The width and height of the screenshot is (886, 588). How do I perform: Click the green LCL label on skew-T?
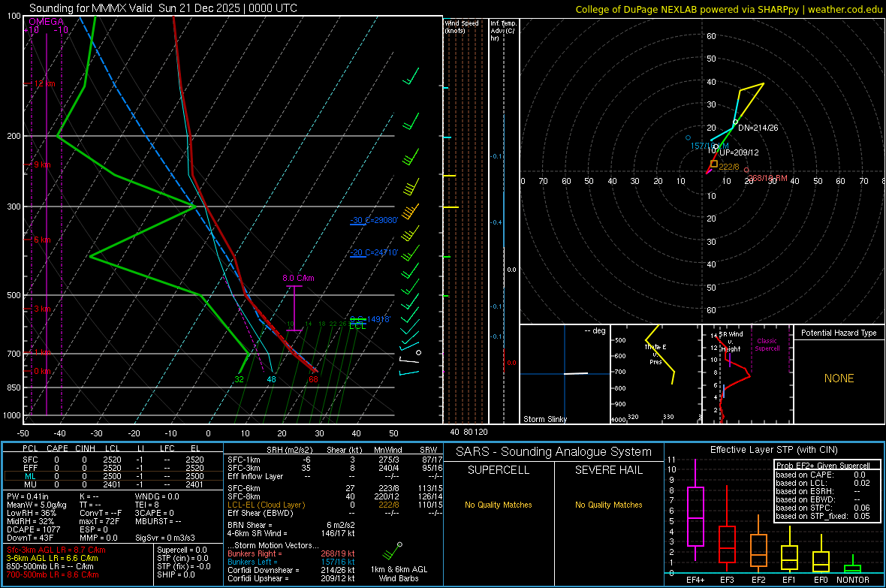(x=357, y=326)
